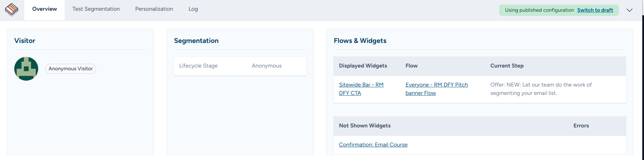Viewport: 644px width, 160px height.
Task: Click the app logo icon
Action: (11, 9)
